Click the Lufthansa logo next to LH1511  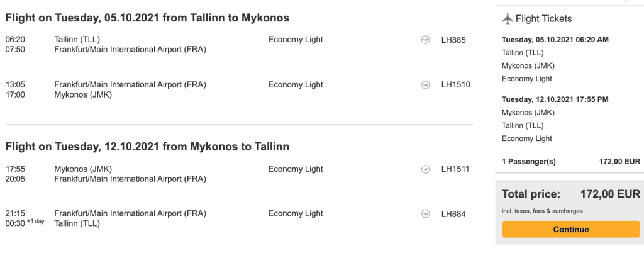click(x=425, y=169)
